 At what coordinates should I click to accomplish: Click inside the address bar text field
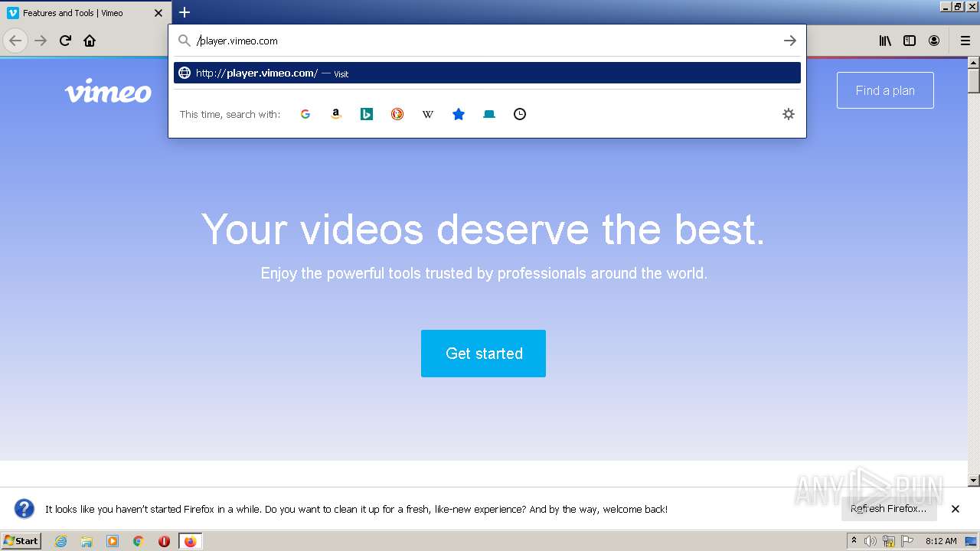(487, 41)
